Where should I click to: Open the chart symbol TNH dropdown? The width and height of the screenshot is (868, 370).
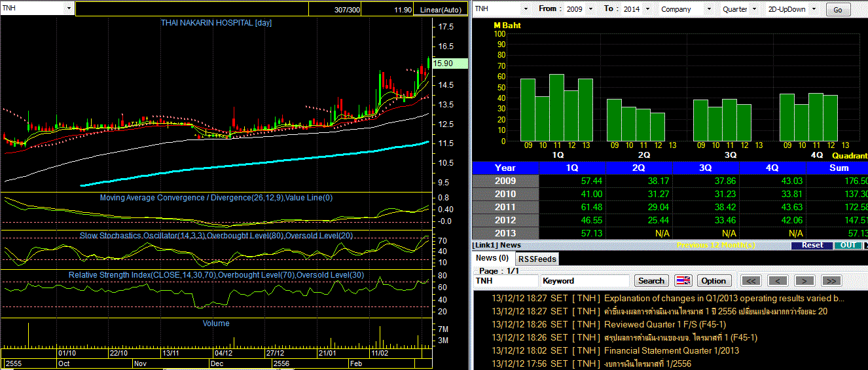[69, 9]
